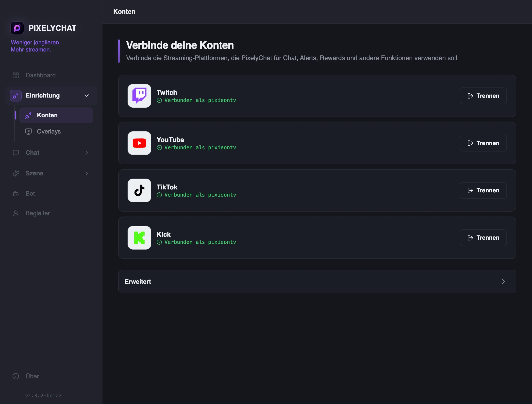Click version label v1.3.2-beta2
This screenshot has width=532, height=404.
coord(43,396)
